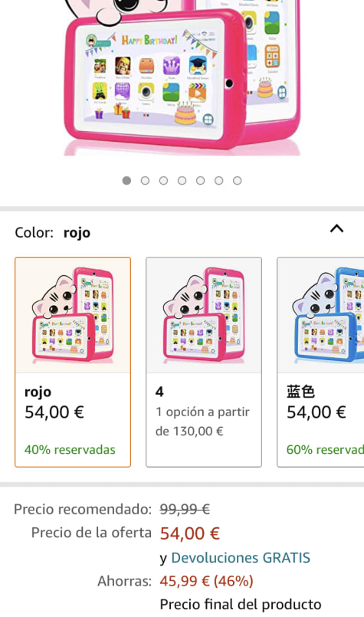Image resolution: width=364 pixels, height=617 pixels.
Task: Click the 54,00 € offer price
Action: (190, 533)
